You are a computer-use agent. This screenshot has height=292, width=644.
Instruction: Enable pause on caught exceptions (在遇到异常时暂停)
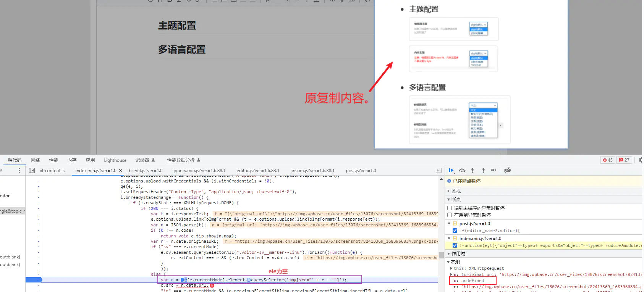pyautogui.click(x=450, y=215)
